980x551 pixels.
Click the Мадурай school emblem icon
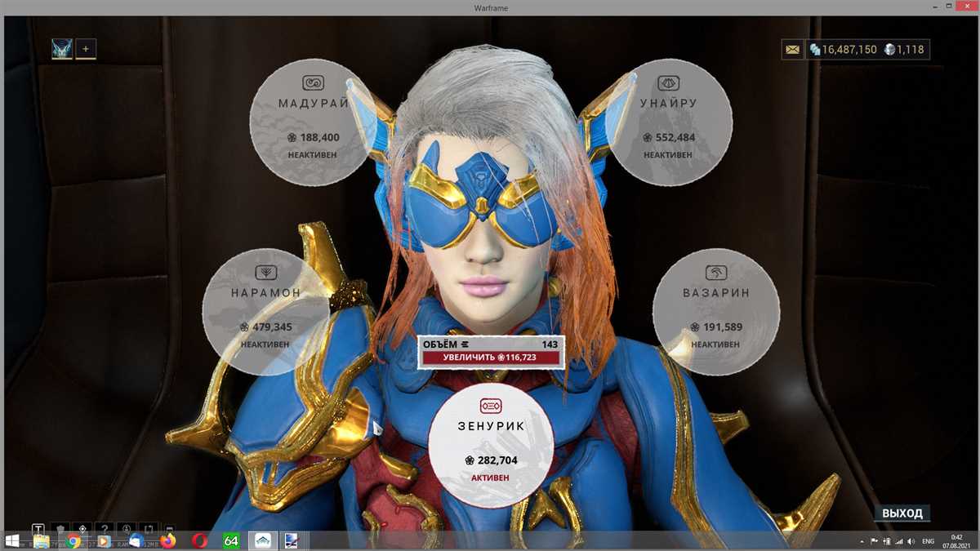click(314, 82)
